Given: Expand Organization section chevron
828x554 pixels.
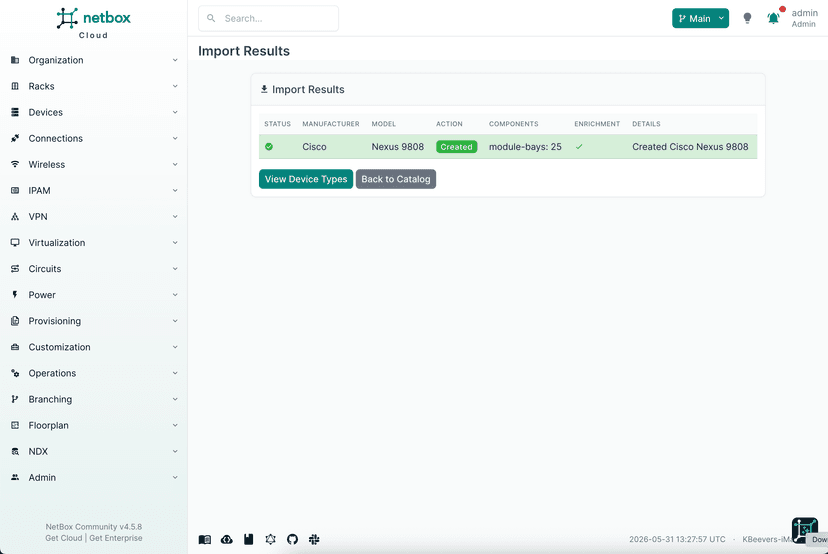Looking at the screenshot, I should click(x=175, y=60).
